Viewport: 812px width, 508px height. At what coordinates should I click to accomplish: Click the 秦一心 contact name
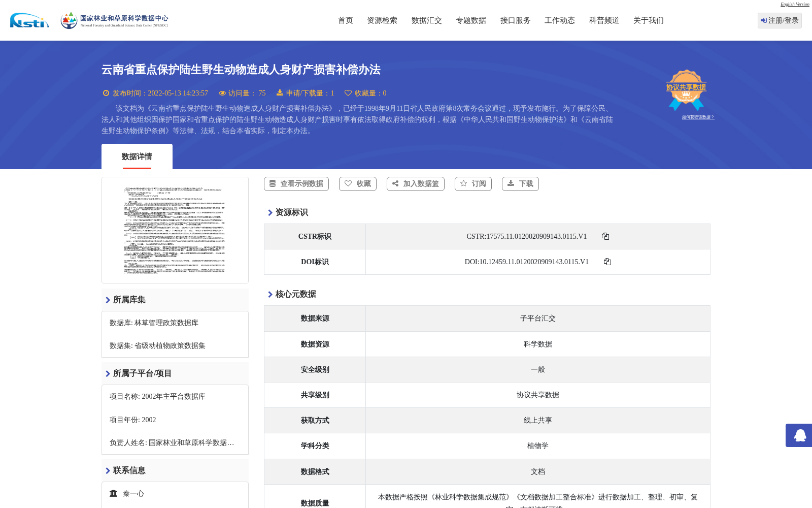coord(133,493)
